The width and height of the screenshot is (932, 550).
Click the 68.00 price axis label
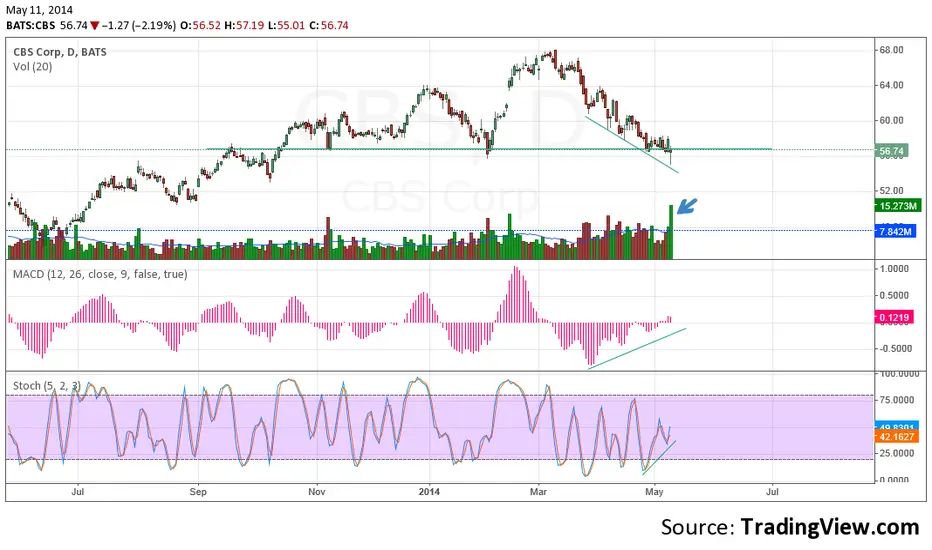[x=892, y=50]
